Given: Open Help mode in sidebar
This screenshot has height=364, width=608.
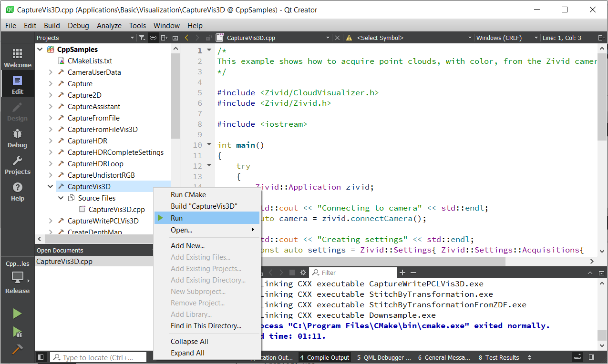Looking at the screenshot, I should point(17,192).
